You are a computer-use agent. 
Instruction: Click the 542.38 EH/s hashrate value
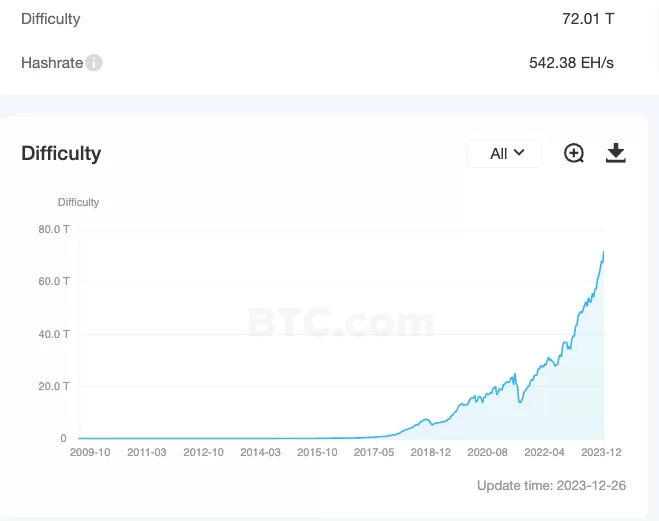[571, 63]
